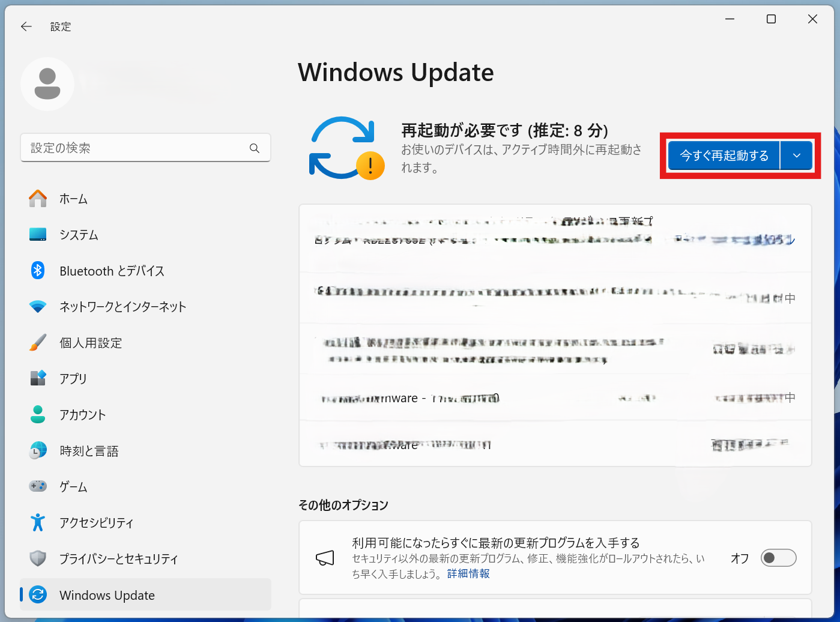The image size is (840, 622).
Task: Open アカウント settings page
Action: 145,414
